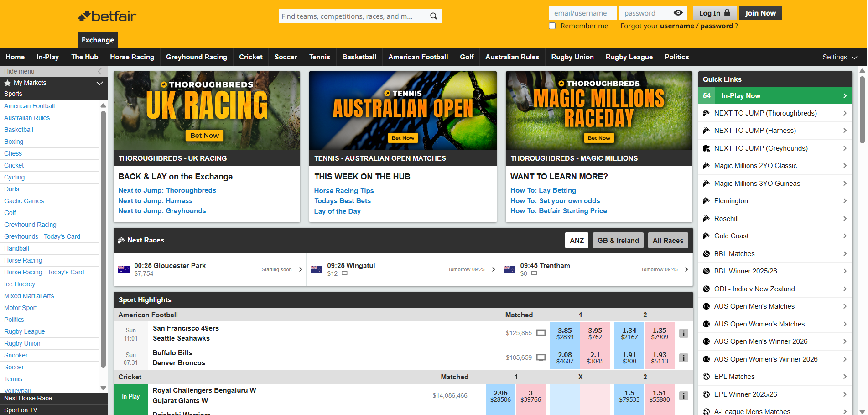The width and height of the screenshot is (868, 415).
Task: Open info icon for Bills vs Broncos
Action: point(683,358)
